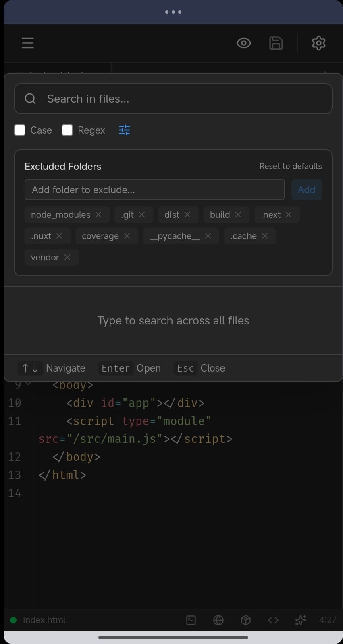Remove .nuxt from excluded folders
This screenshot has height=644, width=343.
click(59, 236)
